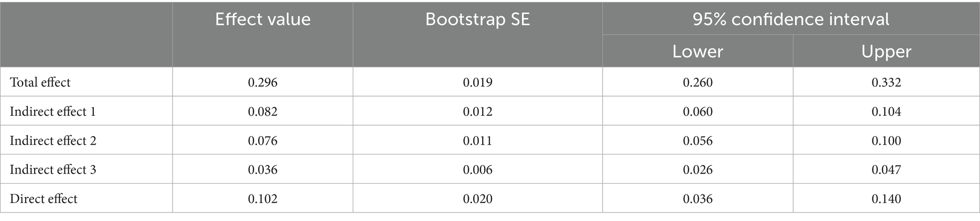The image size is (980, 221).
Task: Click the "Indirect effect 2" row label
Action: (x=53, y=141)
